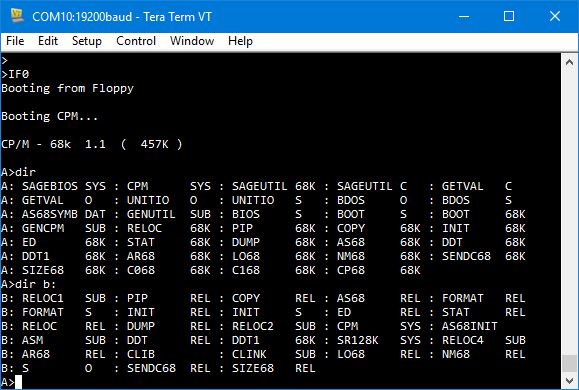This screenshot has height=390, width=579.
Task: Open the Window menu
Action: [192, 41]
